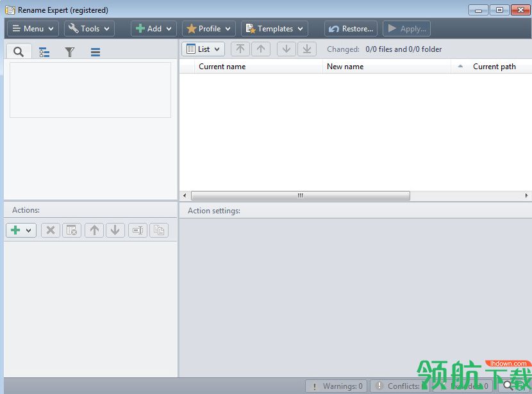
Task: Maximize the Rename Expert window
Action: click(499, 10)
